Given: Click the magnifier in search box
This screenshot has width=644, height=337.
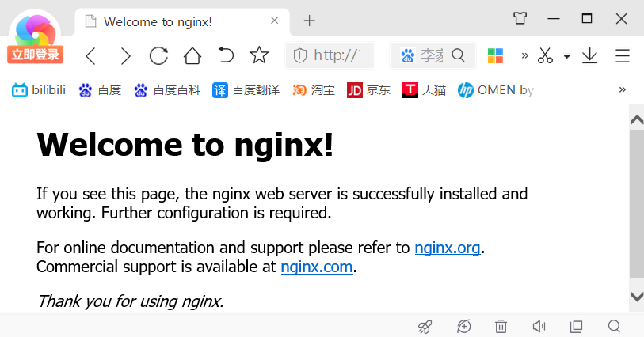Looking at the screenshot, I should [x=458, y=55].
